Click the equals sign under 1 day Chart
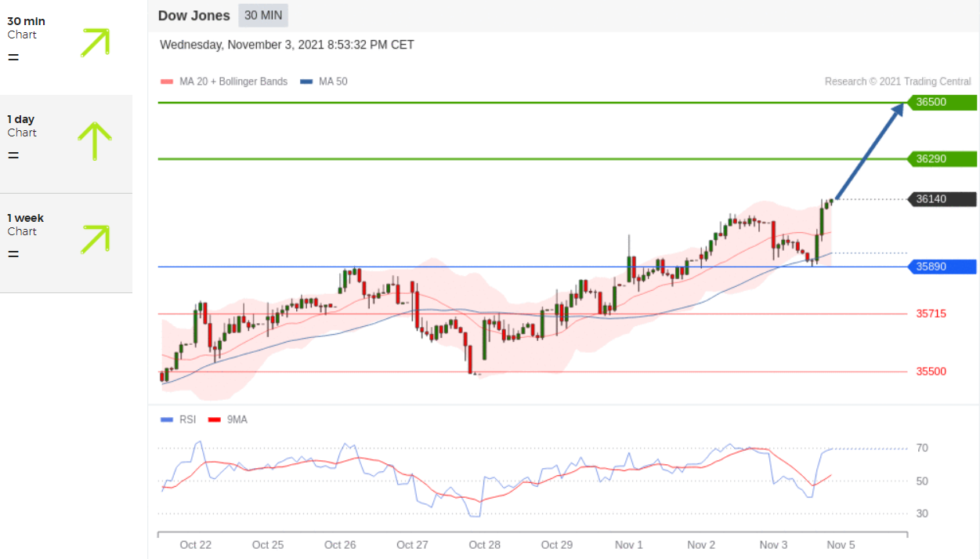Viewport: 980px width, 559px height. [x=13, y=155]
